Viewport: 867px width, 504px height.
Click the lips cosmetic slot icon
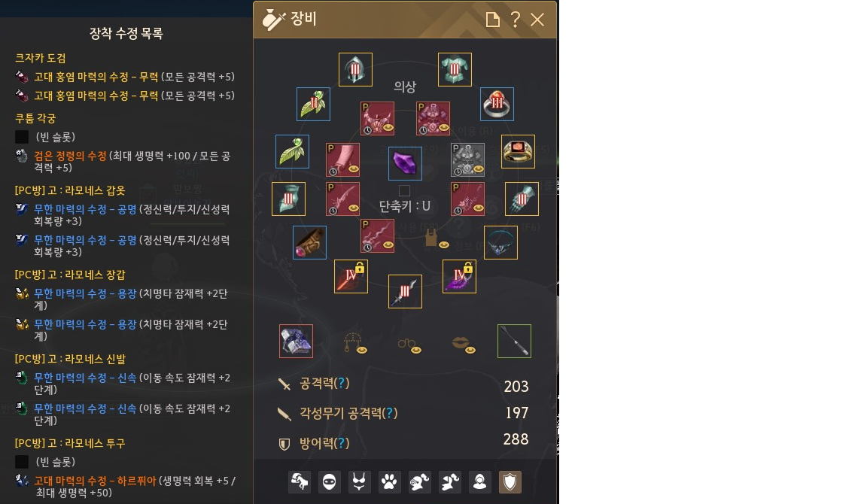click(463, 345)
